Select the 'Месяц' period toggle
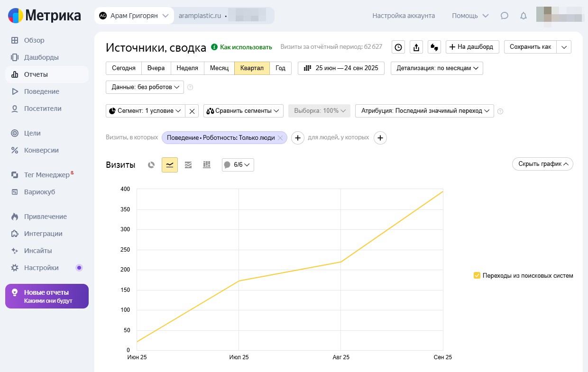The width and height of the screenshot is (588, 372). click(x=219, y=68)
